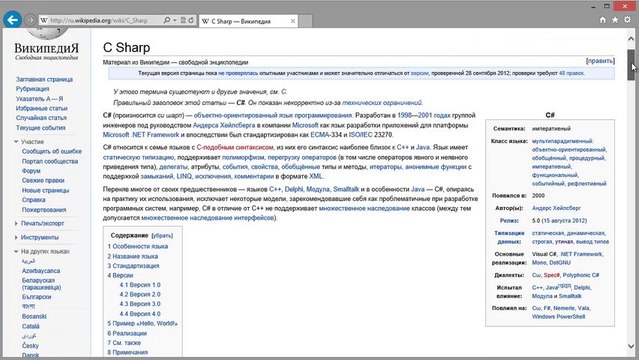The height and width of the screenshot is (360, 639).
Task: Open Форум sidebar link
Action: click(x=31, y=171)
